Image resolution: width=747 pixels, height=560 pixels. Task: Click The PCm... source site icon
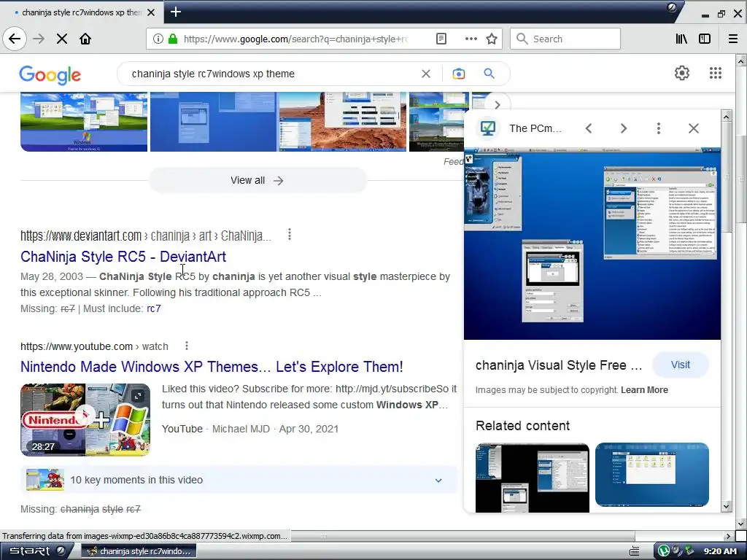(488, 128)
